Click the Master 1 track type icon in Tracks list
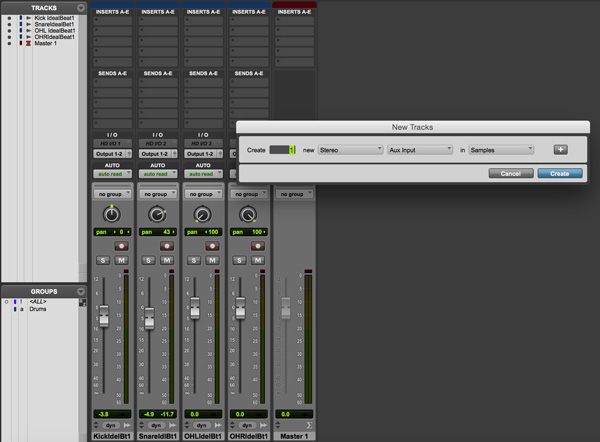Image resolution: width=600 pixels, height=442 pixels. point(28,43)
